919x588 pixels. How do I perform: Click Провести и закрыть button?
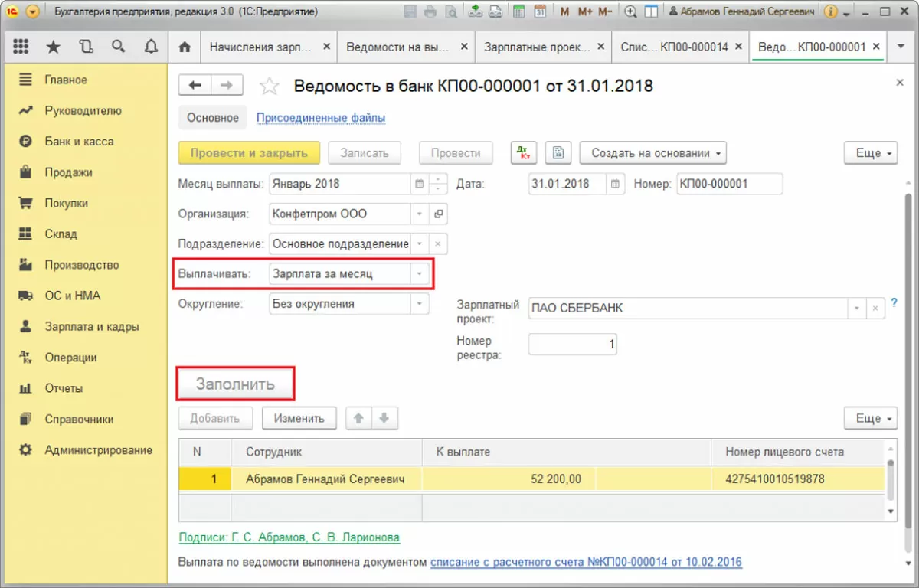pos(249,153)
